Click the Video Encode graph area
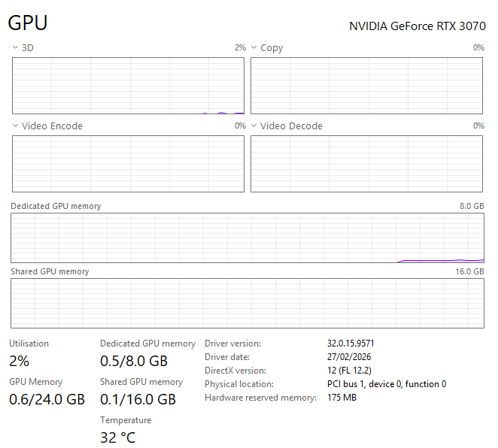 128,164
